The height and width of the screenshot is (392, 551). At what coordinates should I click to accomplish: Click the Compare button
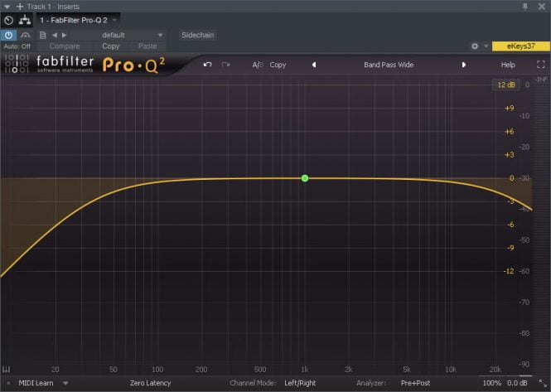[x=65, y=46]
